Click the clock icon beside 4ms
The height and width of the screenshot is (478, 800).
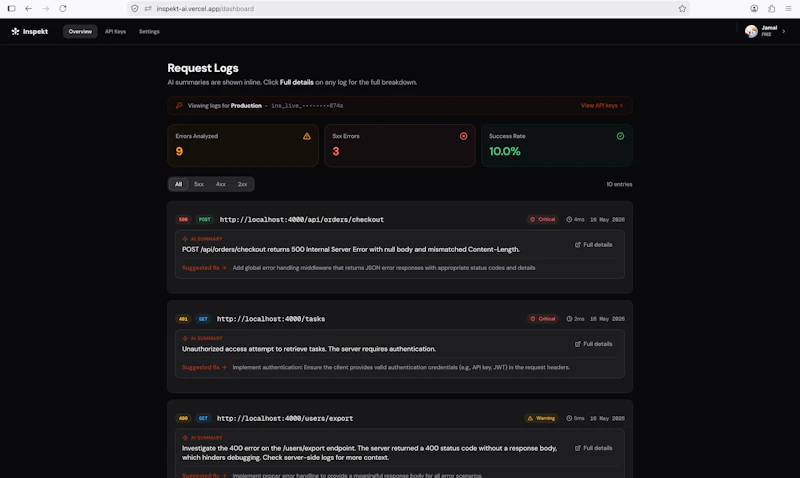click(569, 219)
